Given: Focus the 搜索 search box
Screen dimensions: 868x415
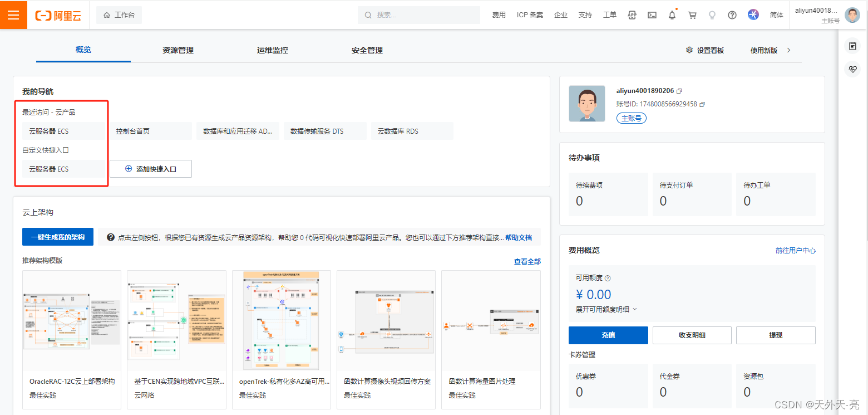Looking at the screenshot, I should point(419,15).
